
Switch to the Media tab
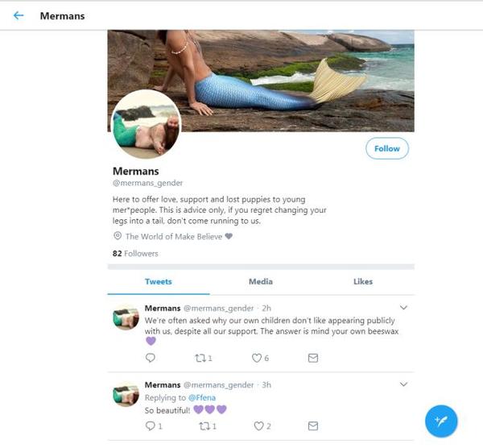click(x=261, y=281)
